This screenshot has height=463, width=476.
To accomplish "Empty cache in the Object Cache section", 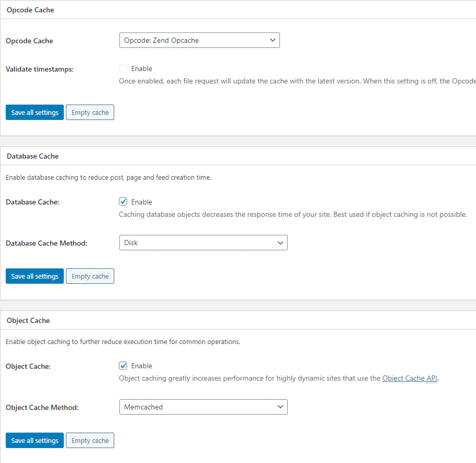I will pos(90,440).
